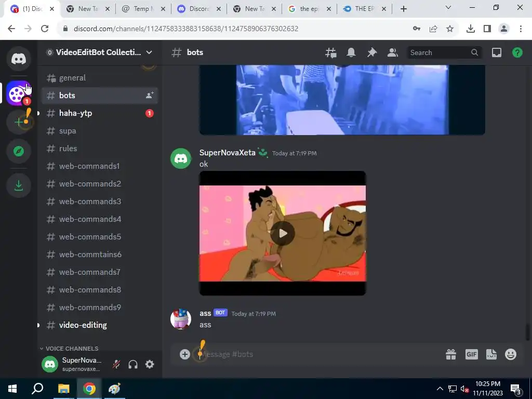Open the web-commands2 channel
Screen dimensions: 532x399
point(100,183)
